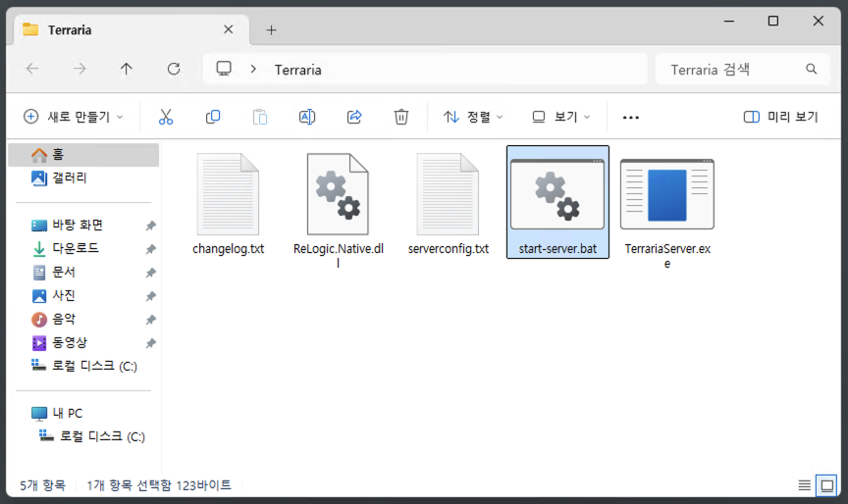Click the 5개 항목 status bar text

click(43, 485)
